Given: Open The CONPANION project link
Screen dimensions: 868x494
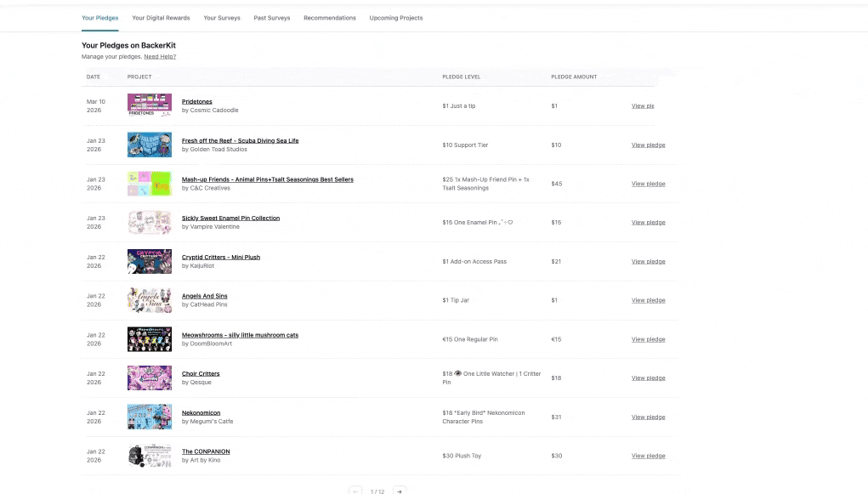Looking at the screenshot, I should tap(206, 451).
